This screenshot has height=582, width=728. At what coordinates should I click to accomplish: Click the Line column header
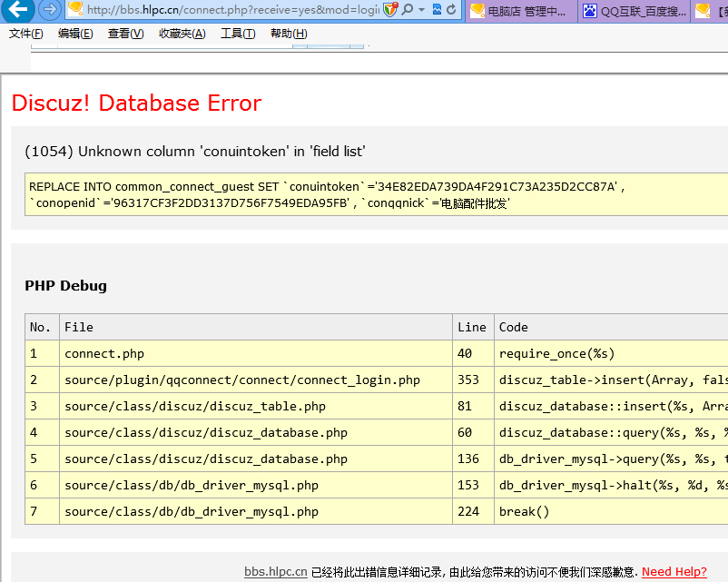473,327
